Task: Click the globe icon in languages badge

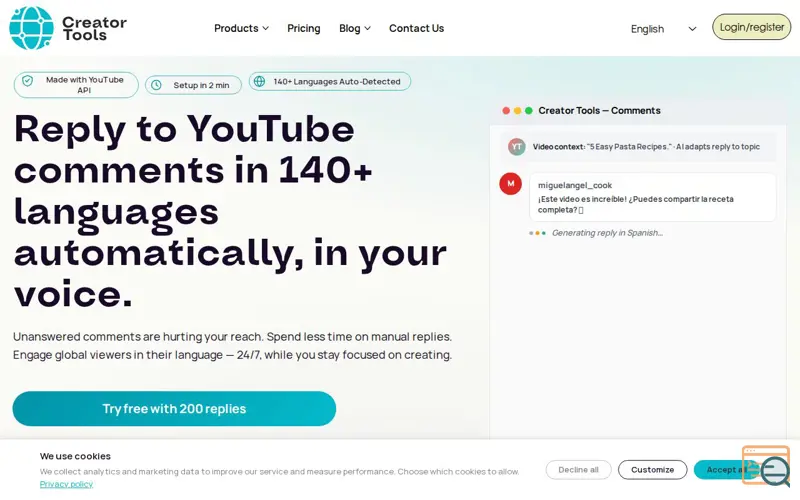Action: (260, 81)
